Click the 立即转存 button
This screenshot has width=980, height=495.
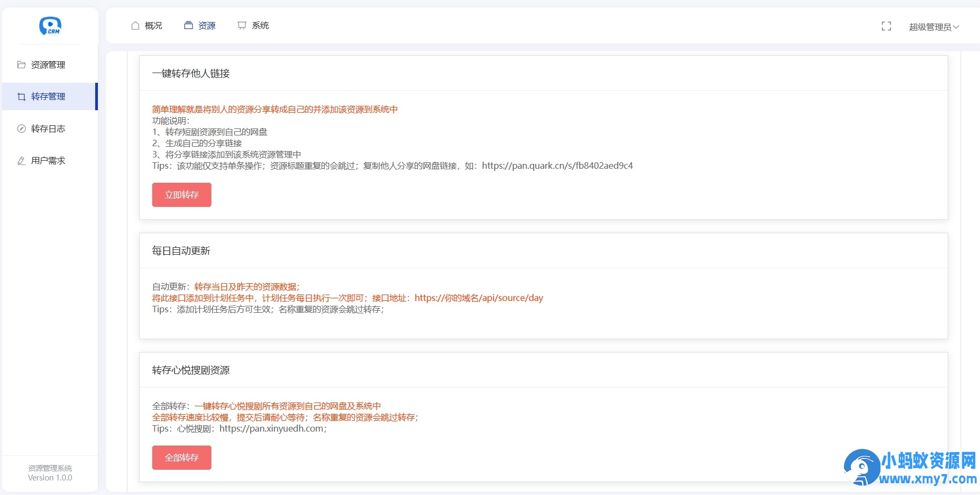click(x=181, y=195)
